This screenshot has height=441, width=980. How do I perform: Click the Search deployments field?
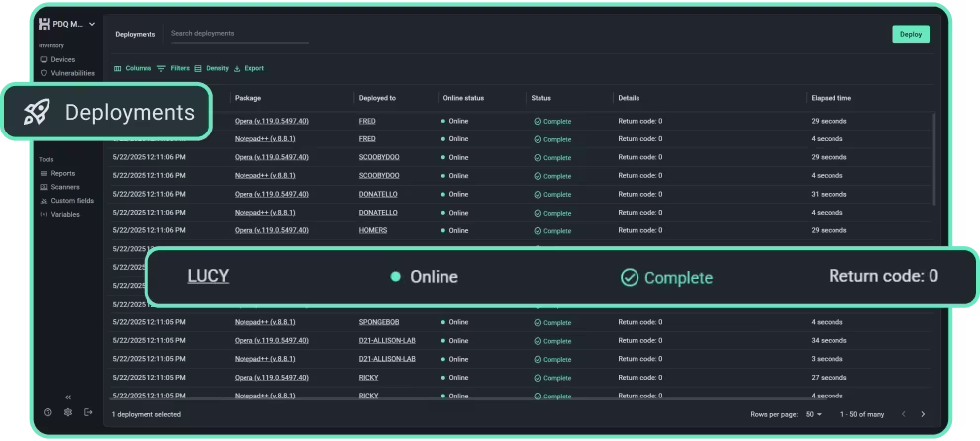coord(239,34)
